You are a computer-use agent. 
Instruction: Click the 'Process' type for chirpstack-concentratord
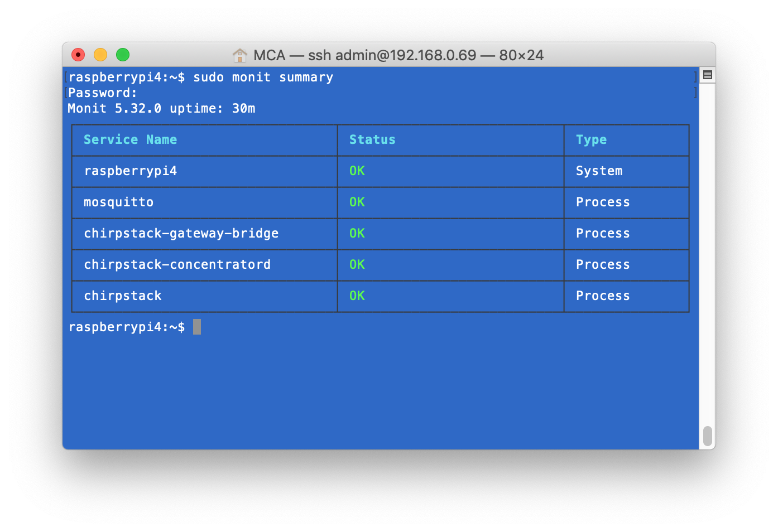pyautogui.click(x=603, y=265)
